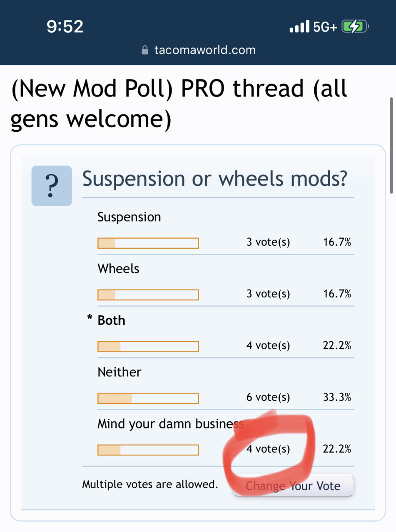Tap the 5G+ network indicator
The width and height of the screenshot is (396, 532).
tap(325, 27)
